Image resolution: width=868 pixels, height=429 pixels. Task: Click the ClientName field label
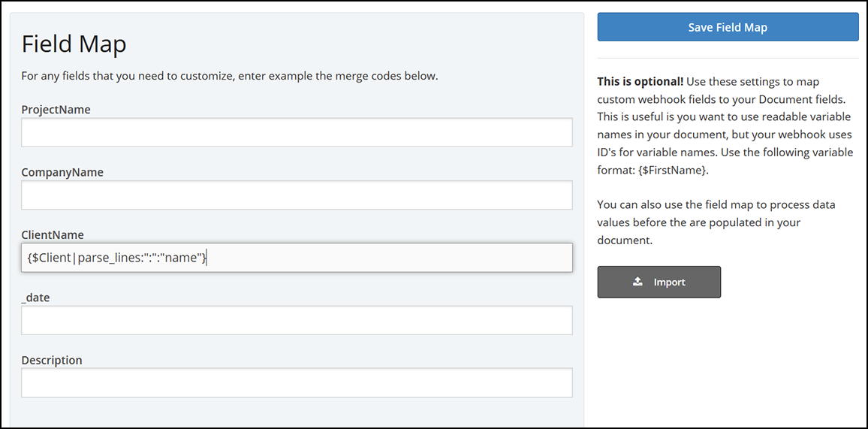click(x=53, y=235)
